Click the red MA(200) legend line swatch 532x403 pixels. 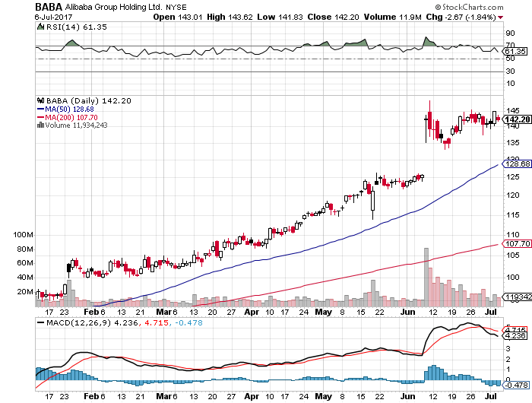[41, 117]
